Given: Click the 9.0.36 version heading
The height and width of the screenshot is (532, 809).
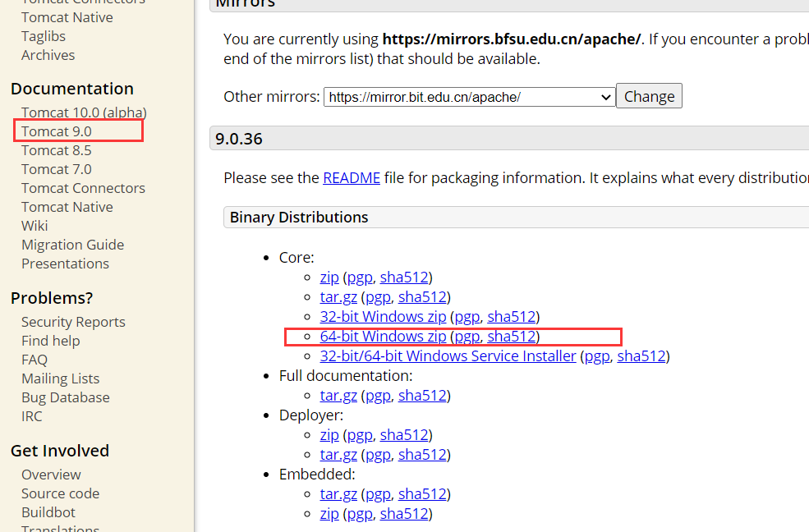Looking at the screenshot, I should pyautogui.click(x=239, y=140).
